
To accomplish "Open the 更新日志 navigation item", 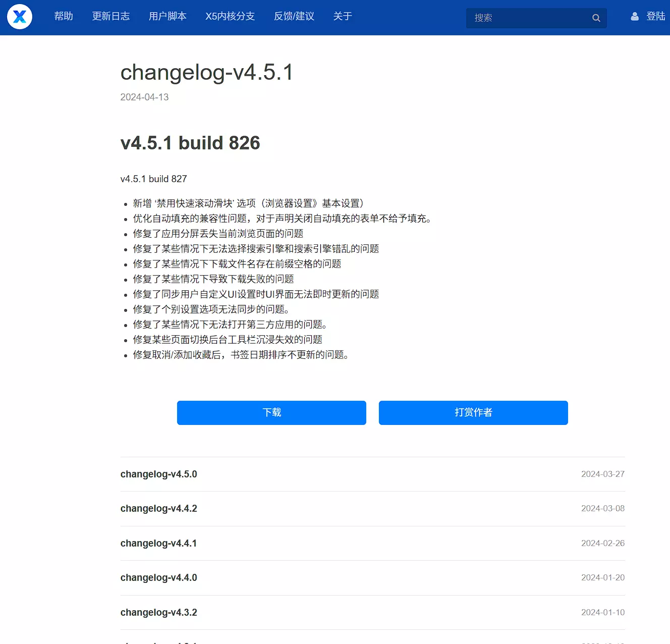I will click(x=111, y=16).
